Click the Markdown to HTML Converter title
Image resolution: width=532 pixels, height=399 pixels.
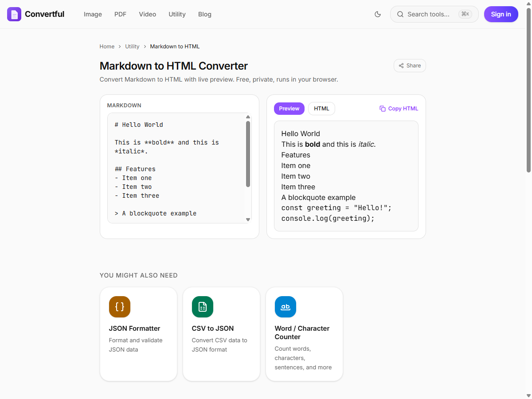coord(174,66)
